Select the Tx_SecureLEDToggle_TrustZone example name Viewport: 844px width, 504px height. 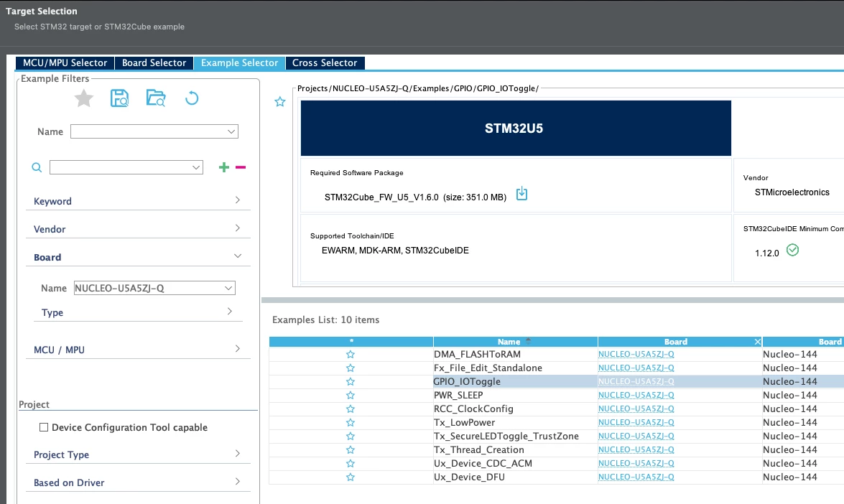click(506, 437)
